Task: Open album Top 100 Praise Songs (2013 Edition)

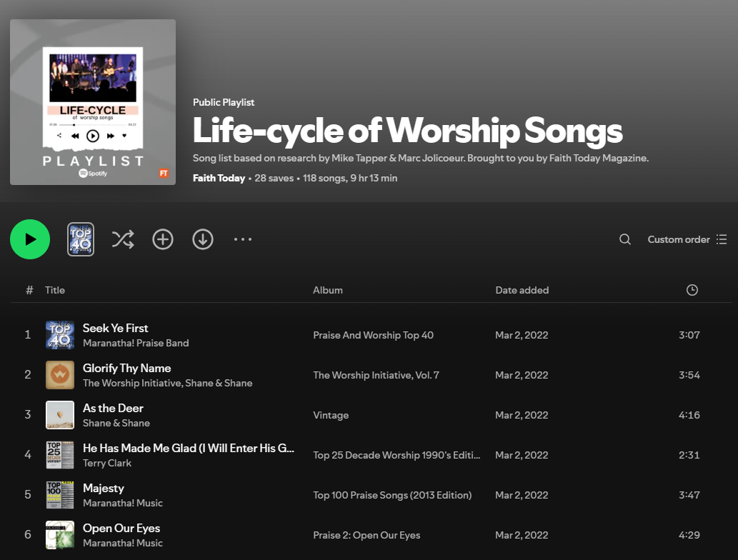Action: [392, 495]
